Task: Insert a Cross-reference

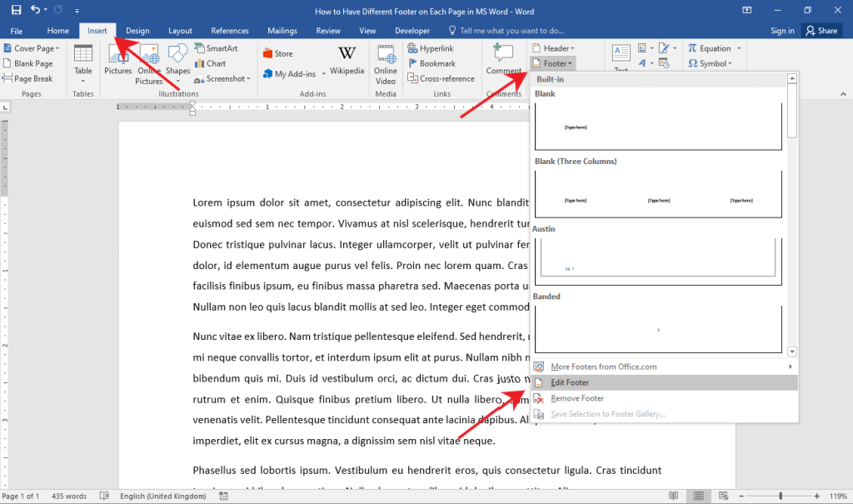Action: tap(441, 78)
